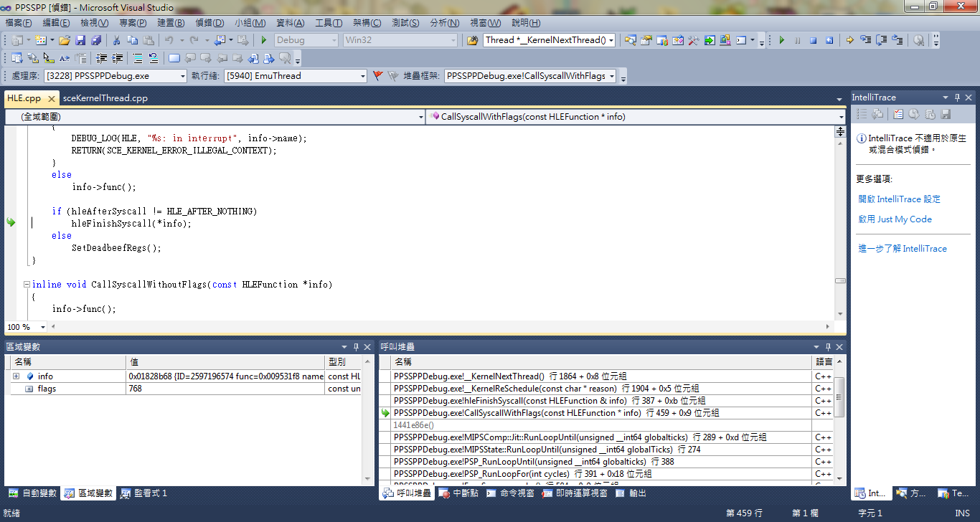Switch to sceKernelThread.cpp tab
Screen dimensions: 980x522
point(105,98)
